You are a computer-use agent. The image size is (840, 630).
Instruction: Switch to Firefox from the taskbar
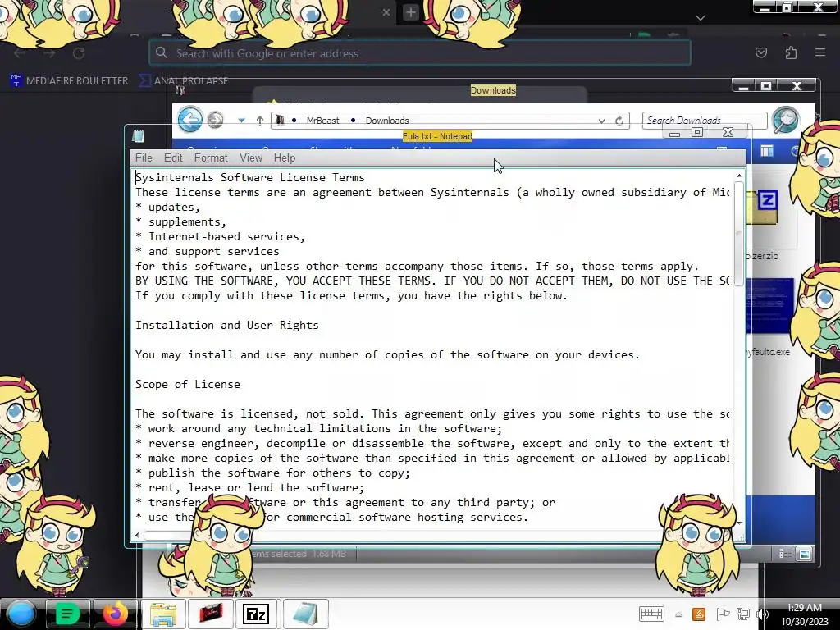point(115,614)
